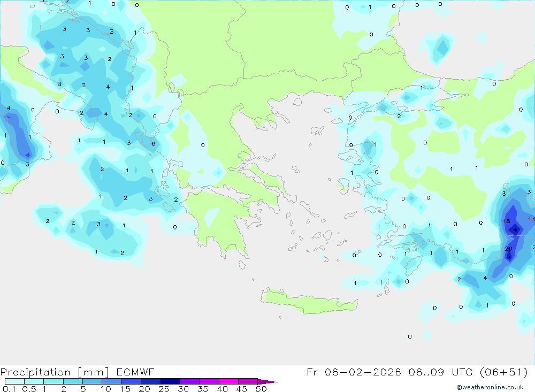The width and height of the screenshot is (535, 392).
Task: Select the 30–35 mm purple legend swatch
Action: click(x=190, y=381)
